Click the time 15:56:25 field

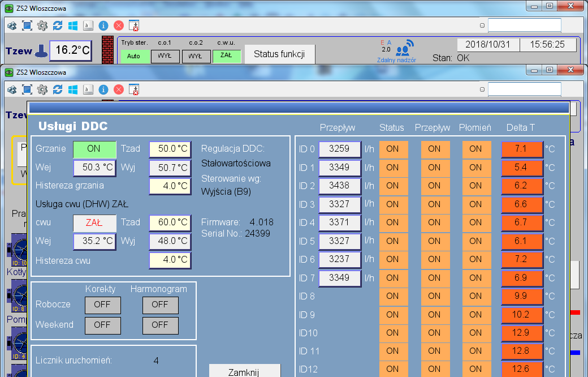pos(548,45)
